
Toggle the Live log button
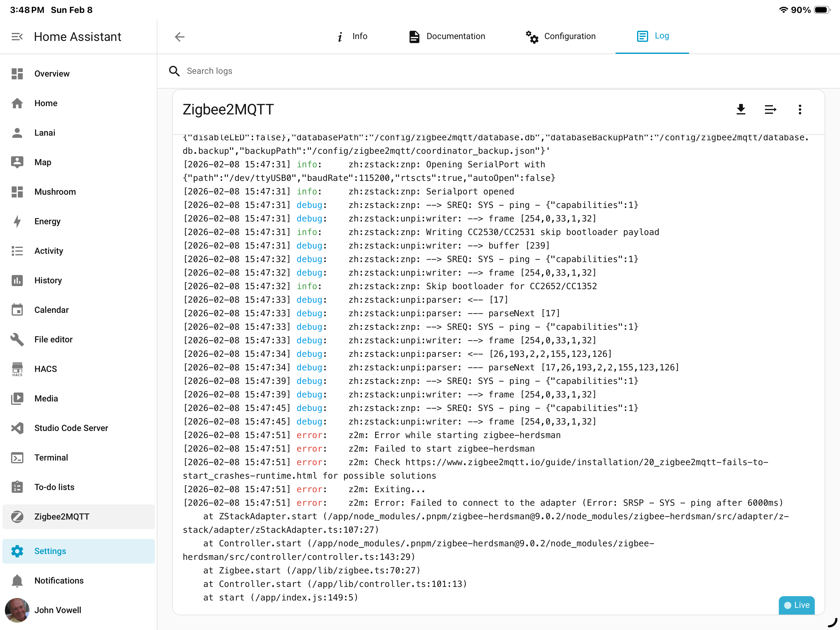tap(796, 604)
